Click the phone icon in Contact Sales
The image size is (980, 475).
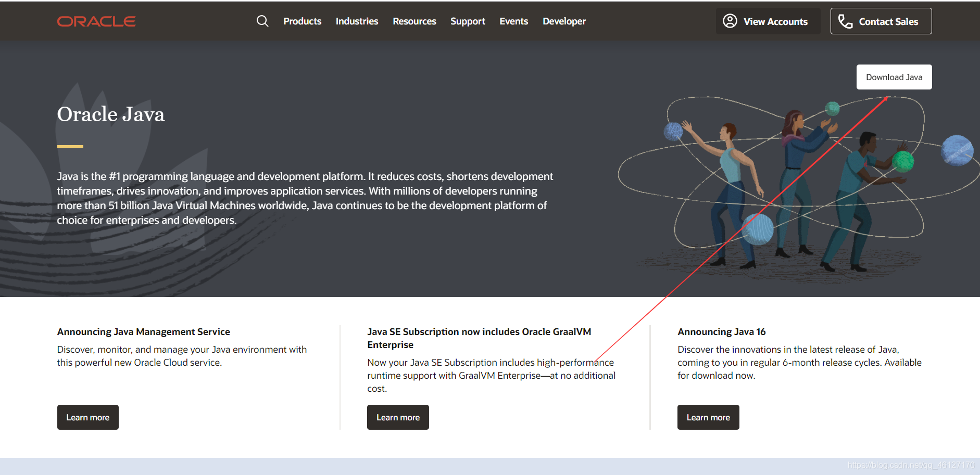coord(845,21)
